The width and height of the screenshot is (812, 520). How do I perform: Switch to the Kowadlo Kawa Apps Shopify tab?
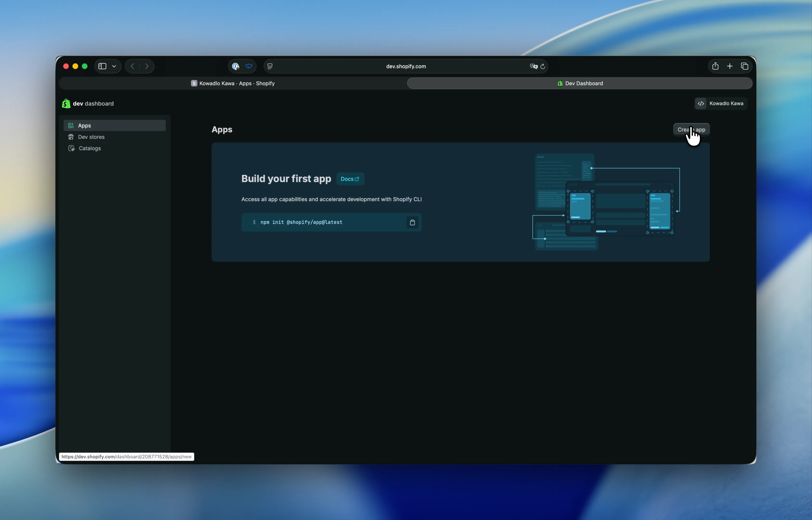[233, 83]
